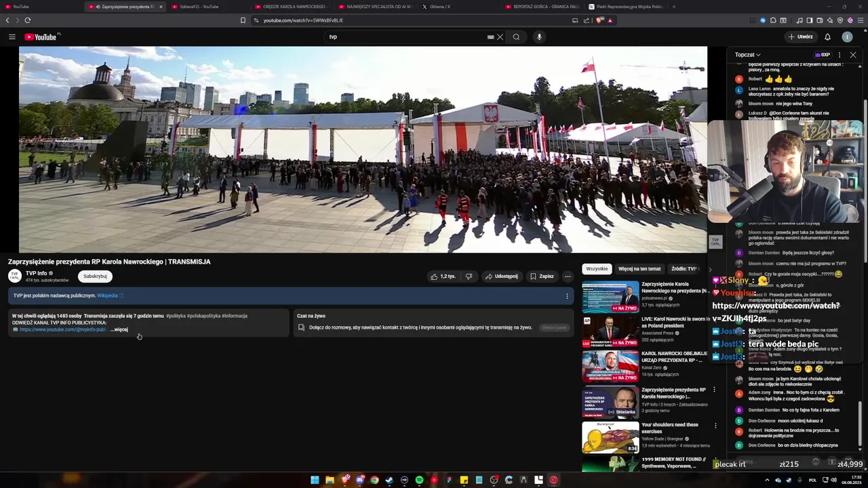Image resolution: width=868 pixels, height=488 pixels.
Task: Open the on-screen keyboard icon in search
Action: pyautogui.click(x=490, y=37)
